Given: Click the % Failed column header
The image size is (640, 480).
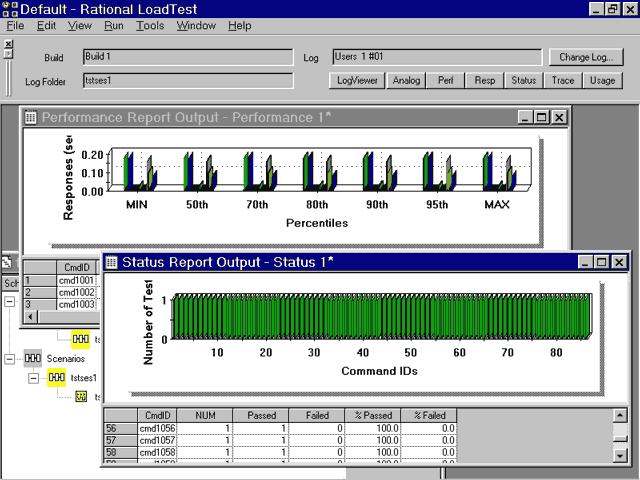Looking at the screenshot, I should pyautogui.click(x=429, y=416).
